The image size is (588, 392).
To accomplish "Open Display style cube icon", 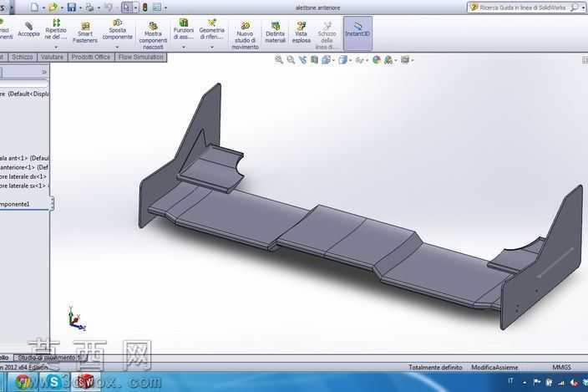I will point(342,59).
